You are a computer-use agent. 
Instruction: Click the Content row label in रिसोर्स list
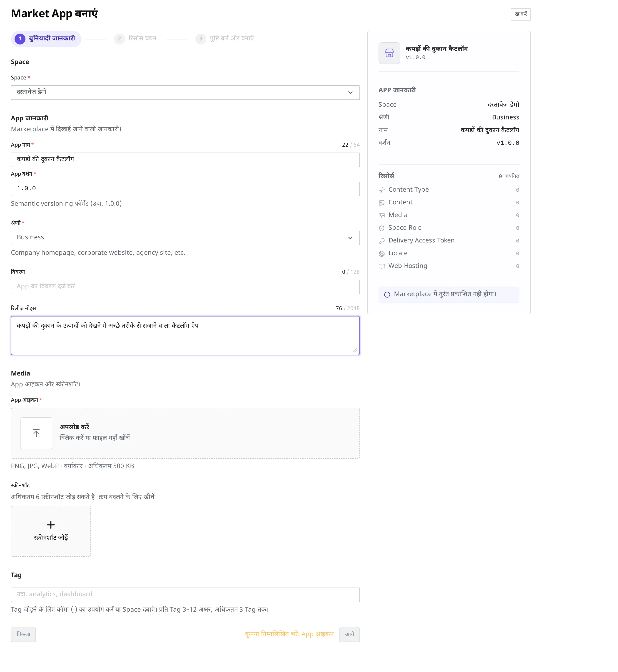coord(400,202)
